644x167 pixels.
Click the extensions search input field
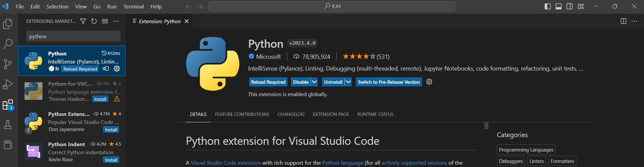pos(73,36)
